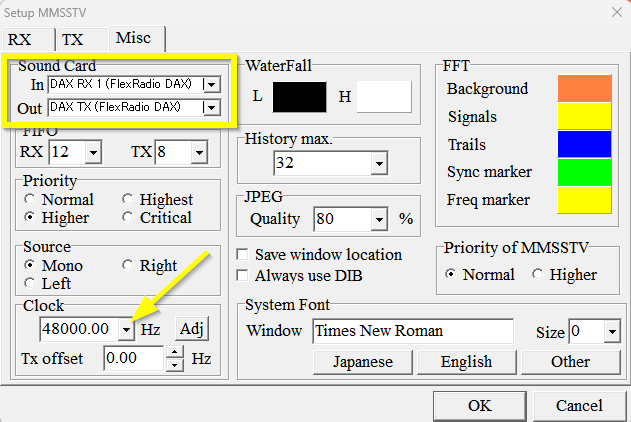The height and width of the screenshot is (422, 631).
Task: Select the Right source radio button
Action: (x=127, y=266)
